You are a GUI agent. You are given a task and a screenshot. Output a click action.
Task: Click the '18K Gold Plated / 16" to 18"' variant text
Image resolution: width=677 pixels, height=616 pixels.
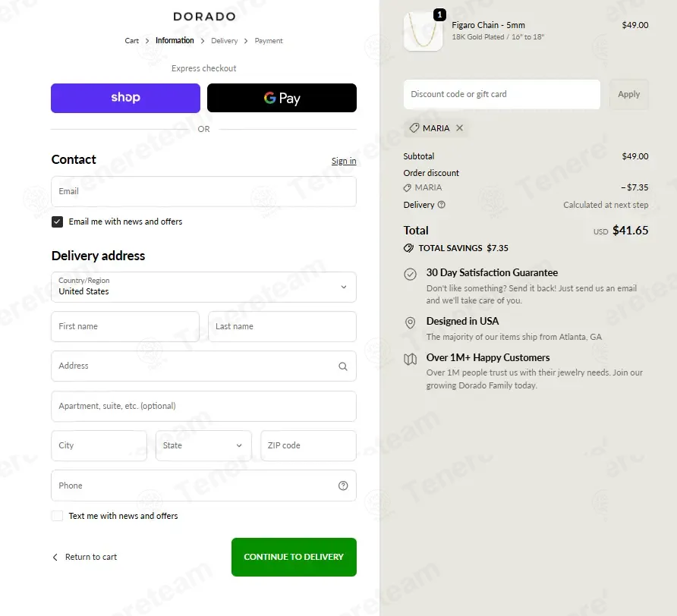tap(498, 37)
